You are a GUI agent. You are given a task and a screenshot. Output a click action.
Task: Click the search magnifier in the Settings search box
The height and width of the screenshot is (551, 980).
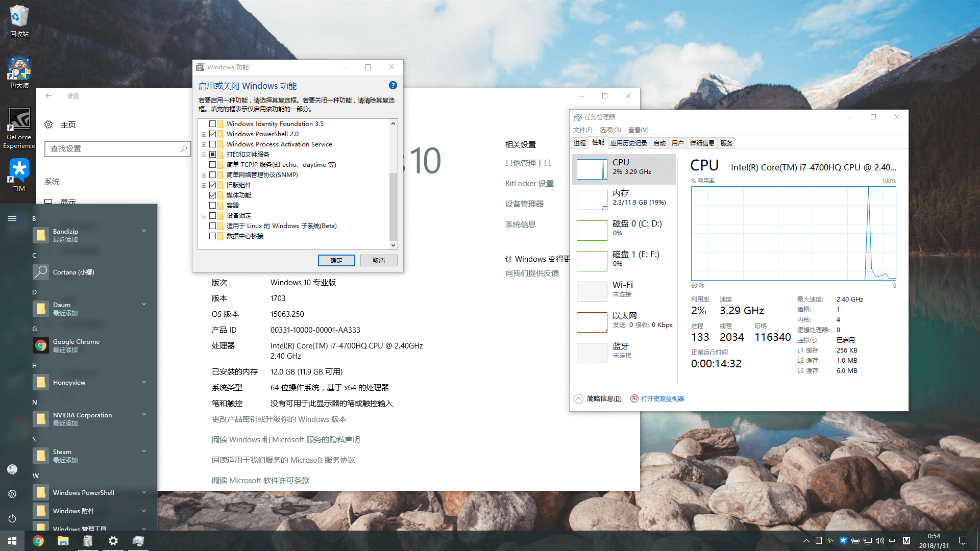pyautogui.click(x=184, y=148)
